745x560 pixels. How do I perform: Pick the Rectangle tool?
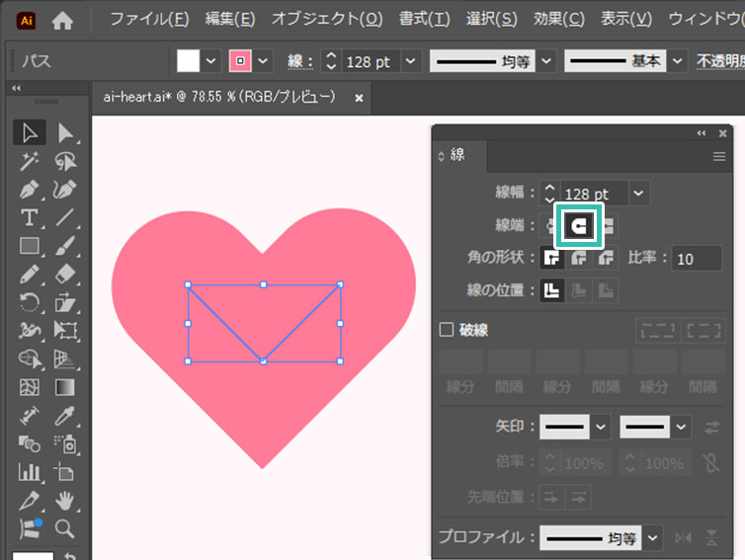(30, 246)
